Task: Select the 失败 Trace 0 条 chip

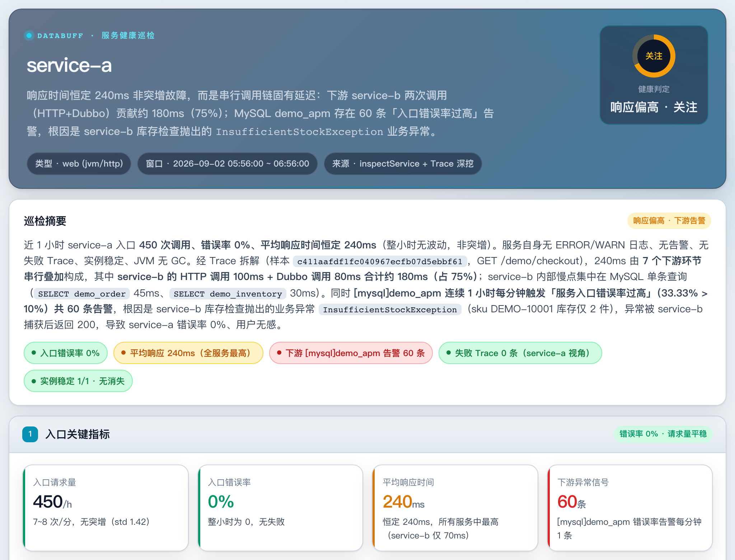Action: point(520,353)
